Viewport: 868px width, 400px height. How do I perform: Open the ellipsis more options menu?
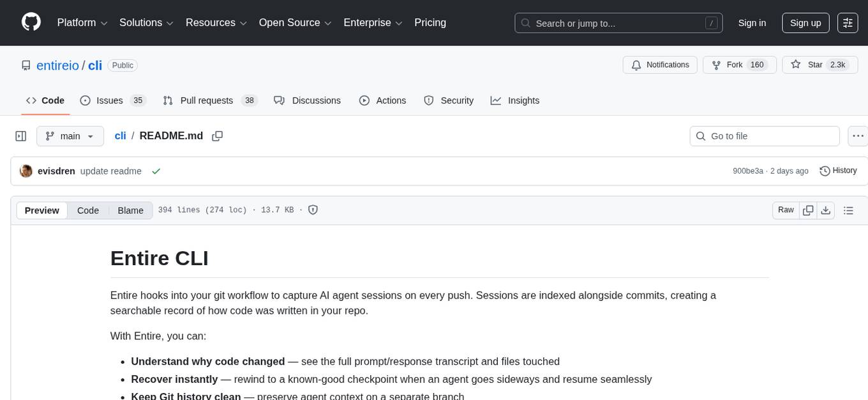pos(858,136)
